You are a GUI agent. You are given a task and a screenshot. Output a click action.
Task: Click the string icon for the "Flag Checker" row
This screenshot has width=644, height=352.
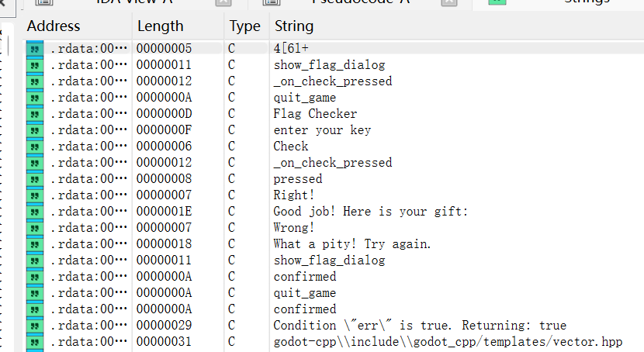(x=35, y=114)
